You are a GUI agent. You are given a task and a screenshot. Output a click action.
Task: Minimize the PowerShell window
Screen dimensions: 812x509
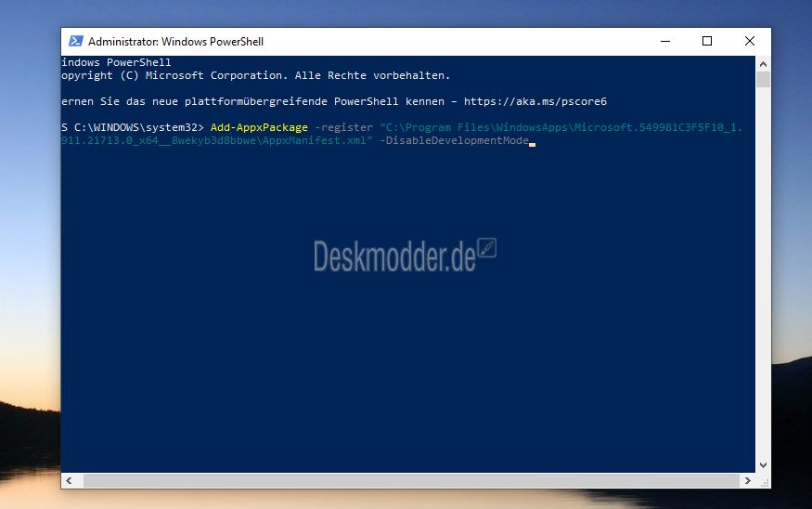point(665,42)
